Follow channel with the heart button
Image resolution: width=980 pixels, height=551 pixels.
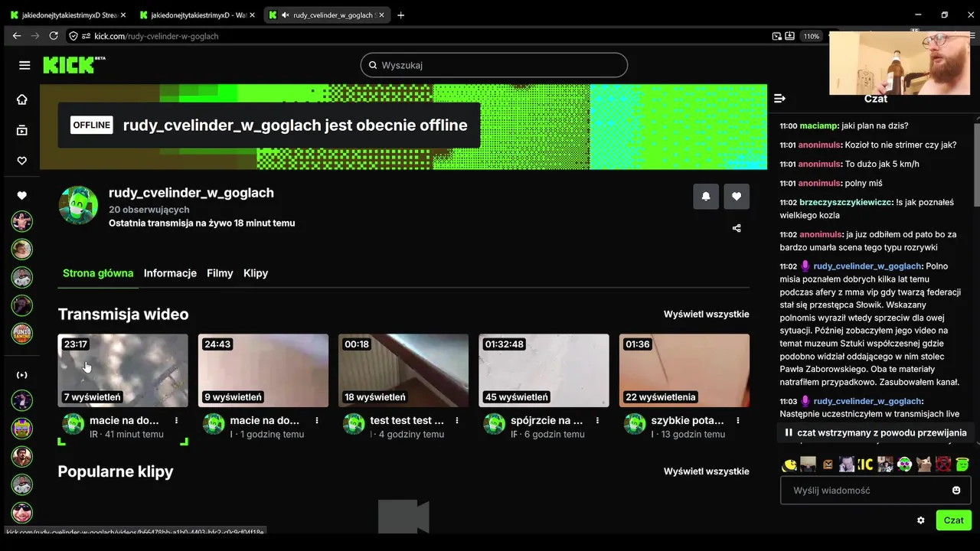pyautogui.click(x=737, y=197)
